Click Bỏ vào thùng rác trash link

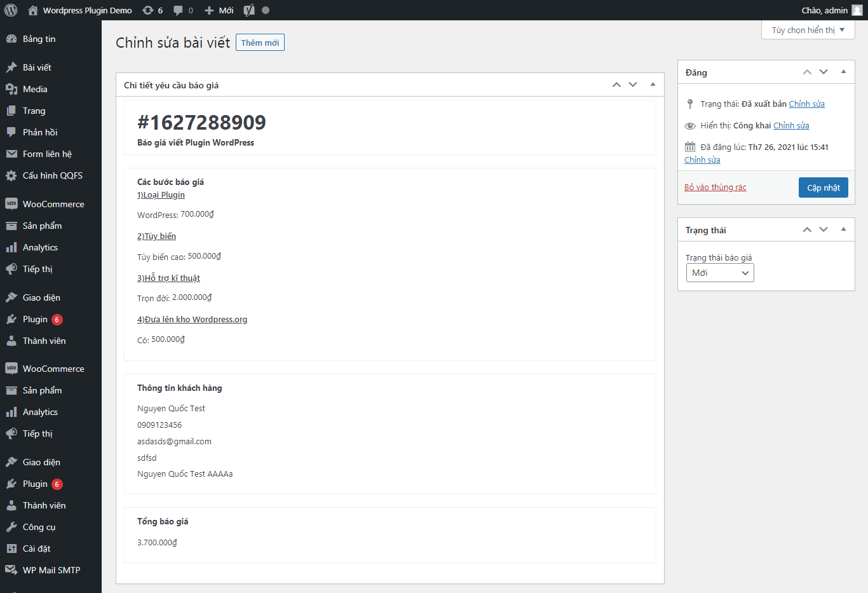pos(715,187)
